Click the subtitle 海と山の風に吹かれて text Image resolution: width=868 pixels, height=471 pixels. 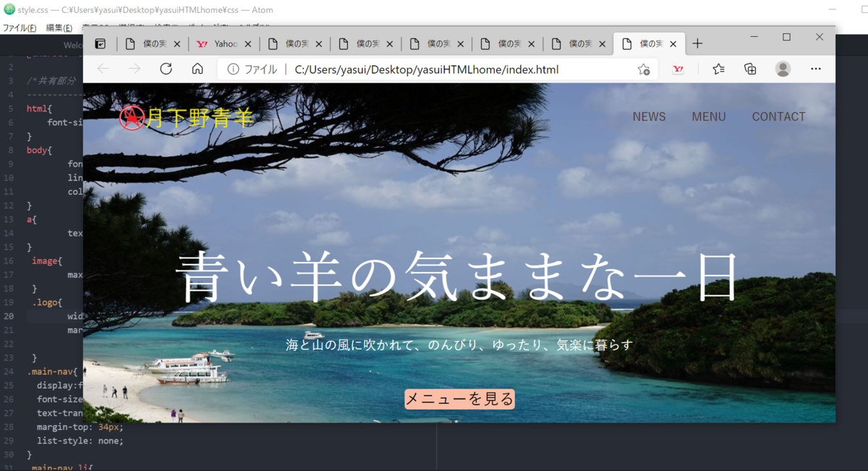(459, 345)
